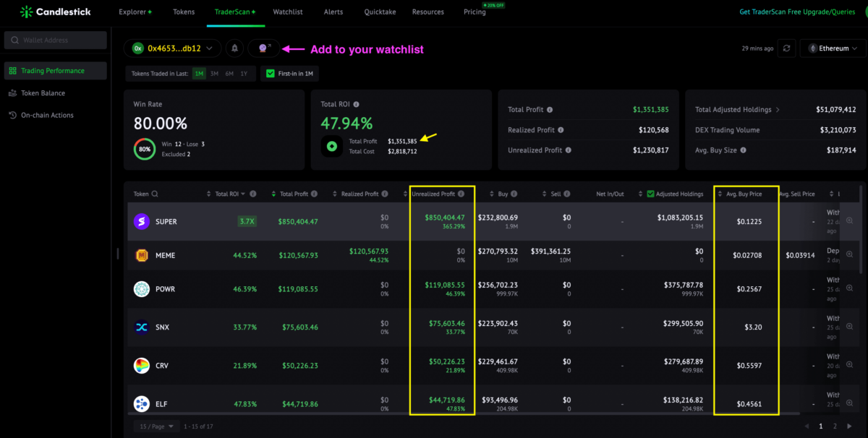This screenshot has width=868, height=438.
Task: Expand the 0x4653...db12 wallet dropdown
Action: pos(172,48)
